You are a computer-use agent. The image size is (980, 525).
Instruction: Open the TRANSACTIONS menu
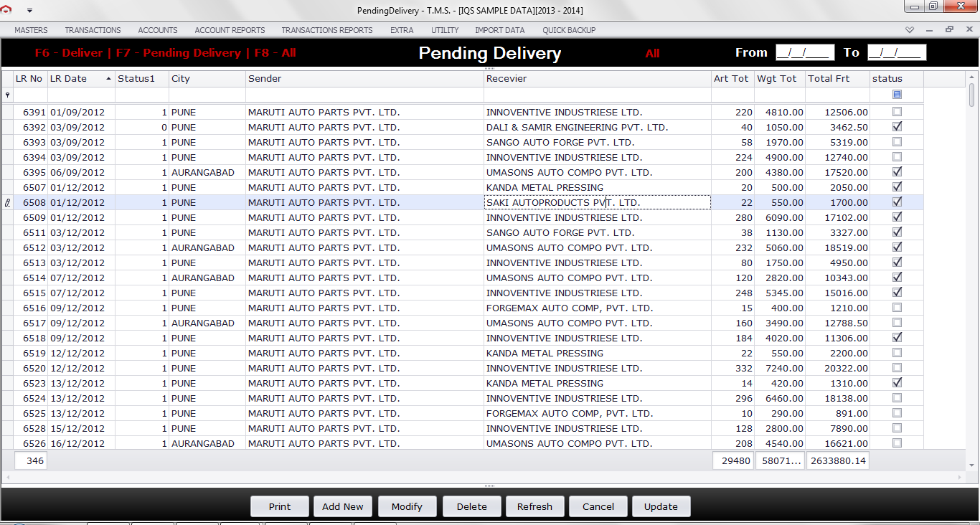[x=93, y=30]
